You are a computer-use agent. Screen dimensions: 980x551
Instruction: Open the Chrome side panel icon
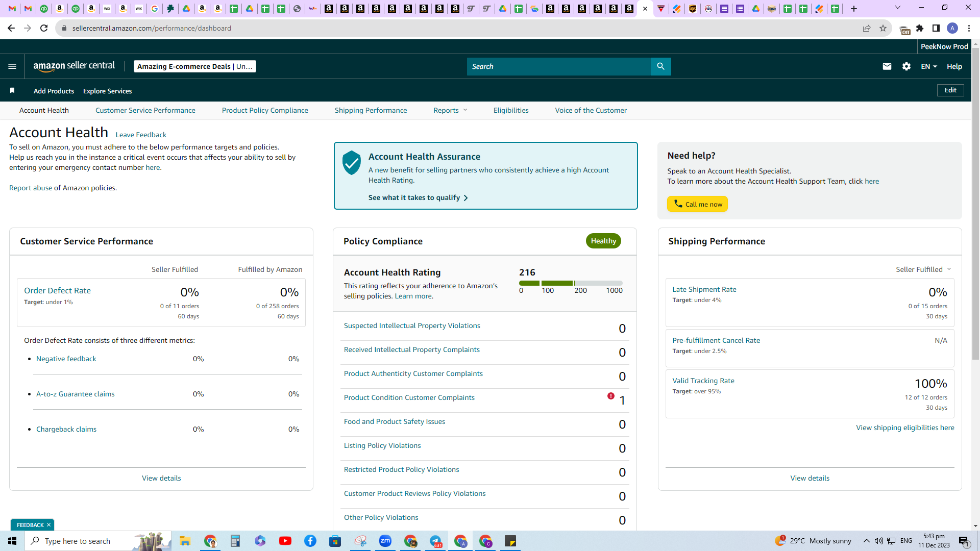936,28
